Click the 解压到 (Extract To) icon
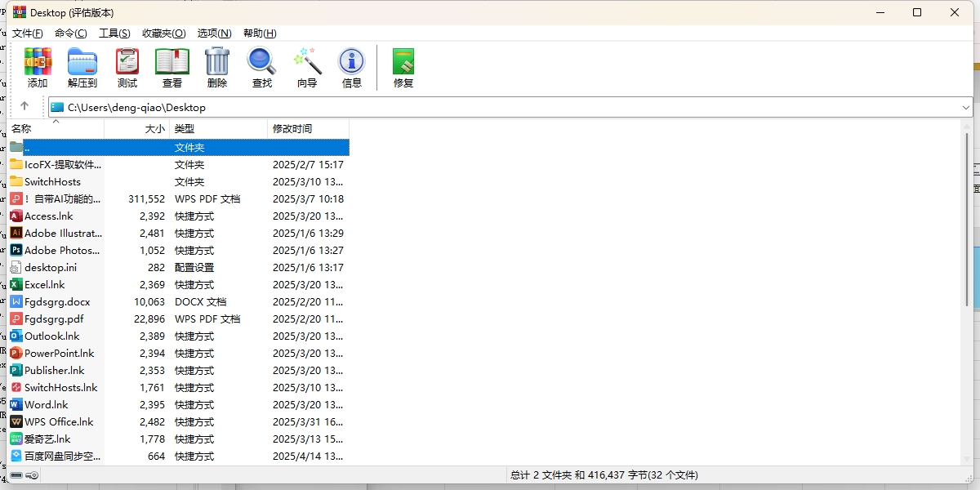Image resolution: width=980 pixels, height=490 pixels. [x=82, y=67]
